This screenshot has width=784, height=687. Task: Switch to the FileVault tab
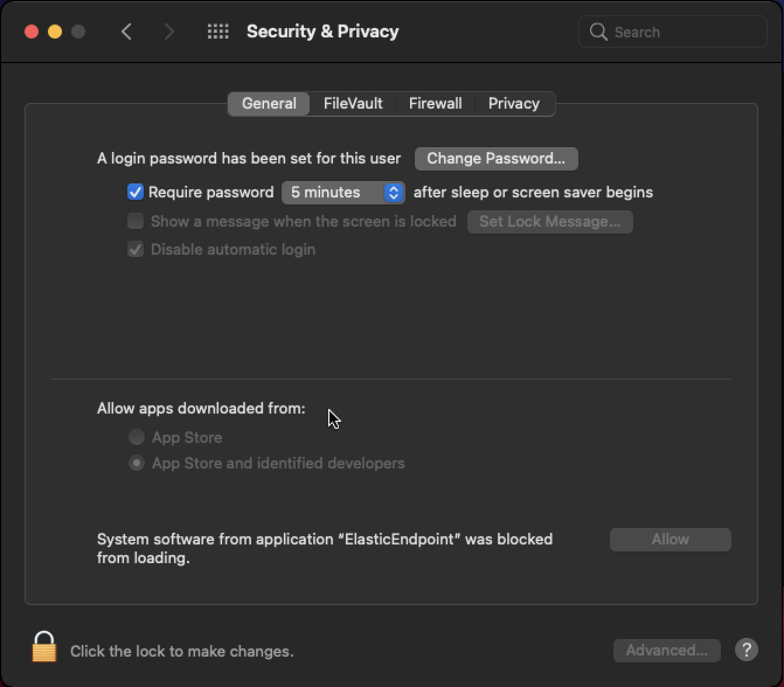353,103
